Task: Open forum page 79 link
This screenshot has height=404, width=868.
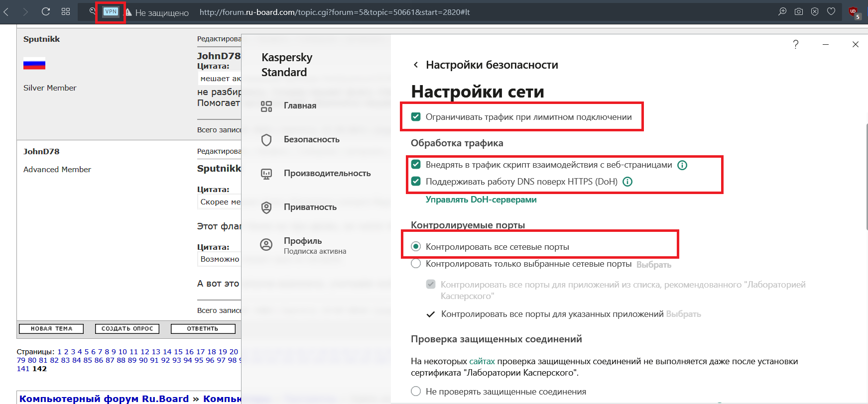Action: click(x=21, y=360)
